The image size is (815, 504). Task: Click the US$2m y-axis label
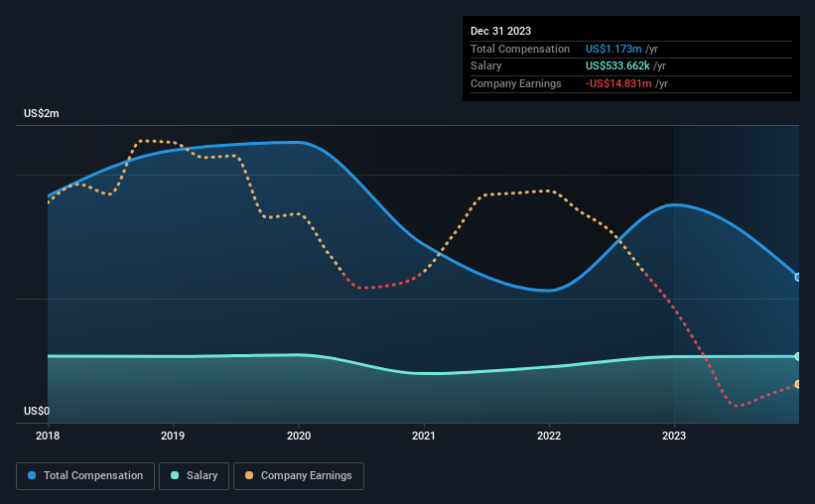tap(42, 114)
